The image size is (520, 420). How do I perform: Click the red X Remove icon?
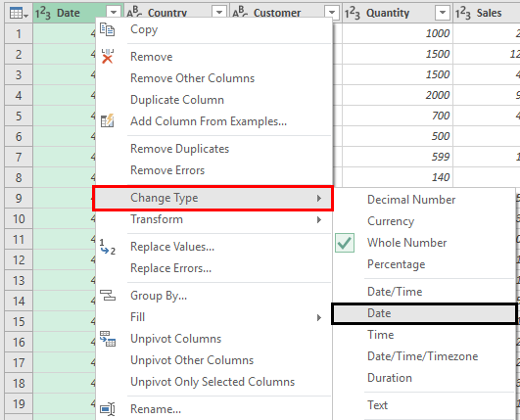(108, 57)
